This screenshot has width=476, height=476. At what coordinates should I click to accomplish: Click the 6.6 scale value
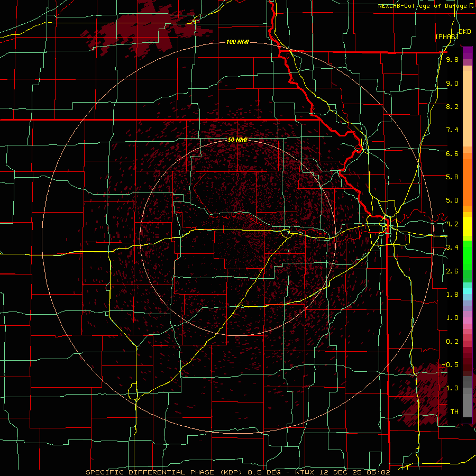[452, 153]
